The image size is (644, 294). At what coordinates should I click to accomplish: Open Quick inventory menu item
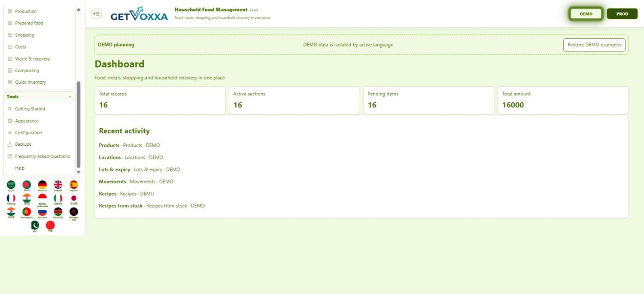pos(30,82)
